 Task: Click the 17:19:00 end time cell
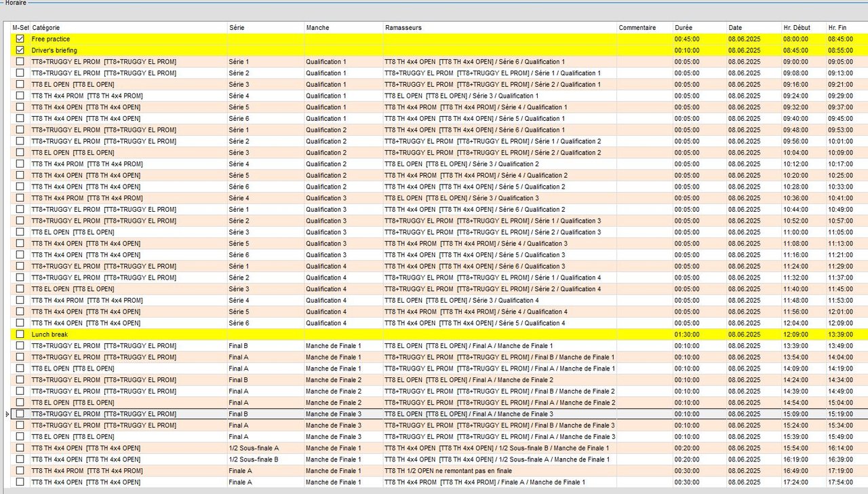(847, 470)
